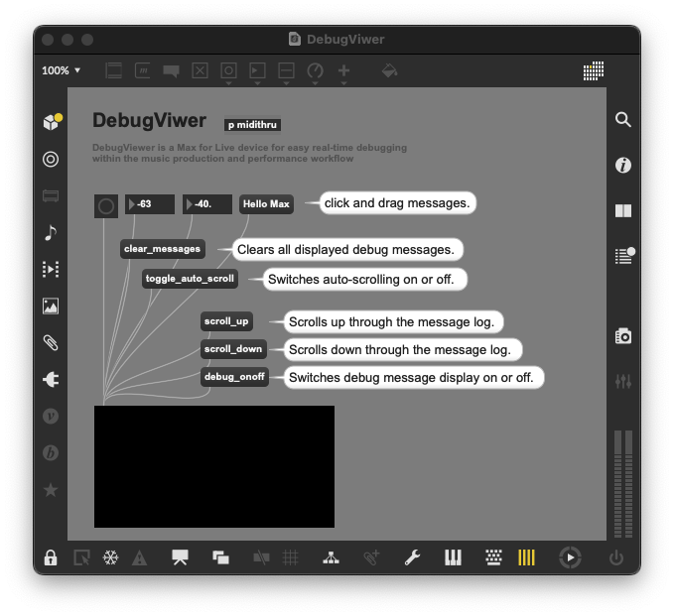Toggle the mute objects icon in bottom bar
This screenshot has width=674, height=616.
tap(261, 558)
